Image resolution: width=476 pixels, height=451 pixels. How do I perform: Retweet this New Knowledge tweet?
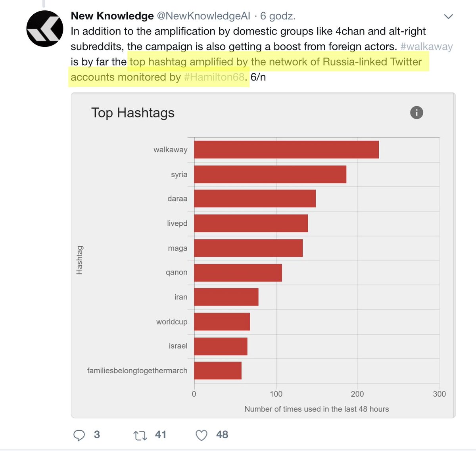coord(140,435)
